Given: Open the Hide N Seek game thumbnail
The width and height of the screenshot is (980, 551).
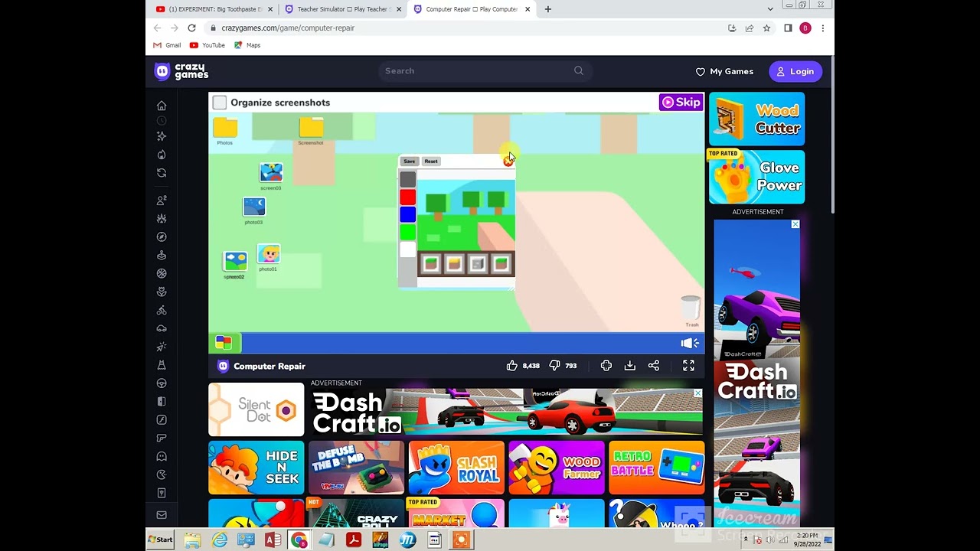Looking at the screenshot, I should point(256,468).
